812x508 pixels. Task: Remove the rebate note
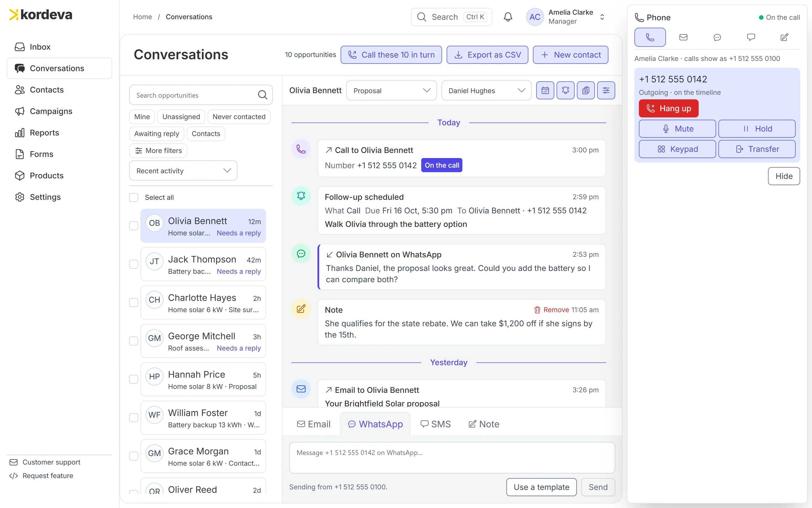click(551, 310)
